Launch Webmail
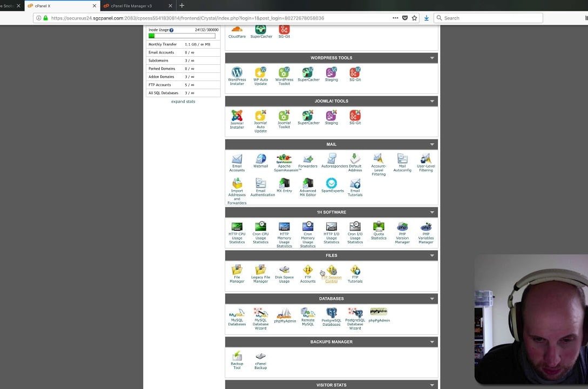The image size is (588, 389). pos(261,161)
